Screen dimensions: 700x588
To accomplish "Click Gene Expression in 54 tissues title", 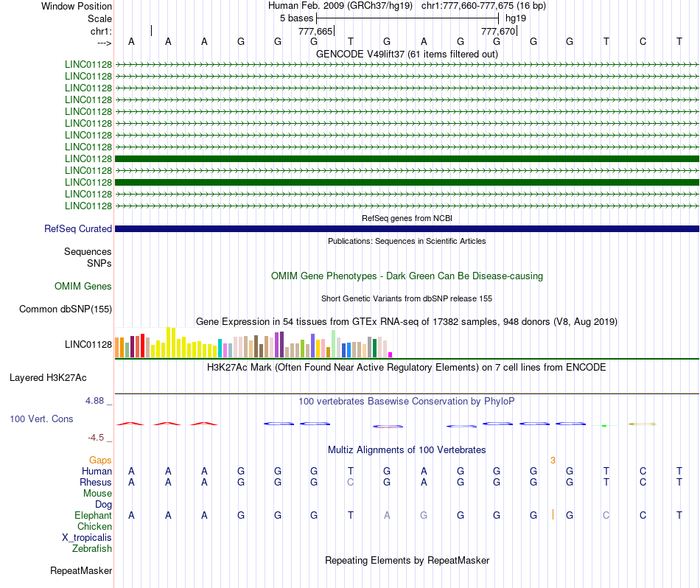I will pyautogui.click(x=407, y=321).
